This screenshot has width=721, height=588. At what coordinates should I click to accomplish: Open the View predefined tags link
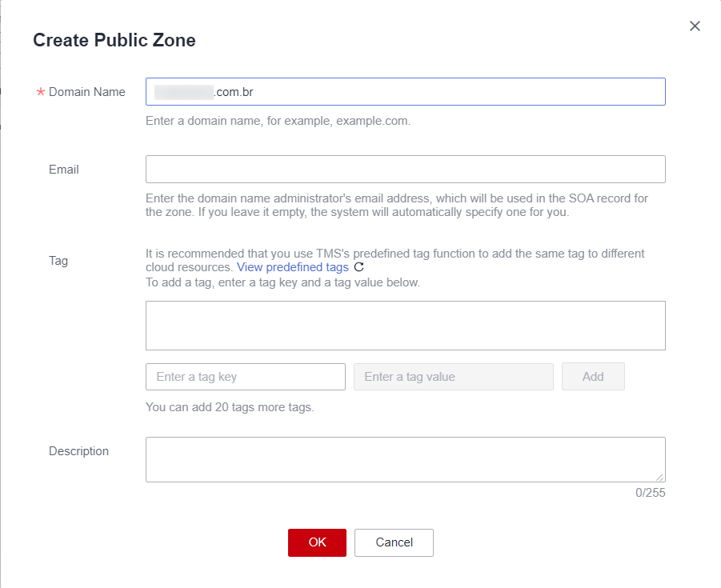tap(292, 267)
